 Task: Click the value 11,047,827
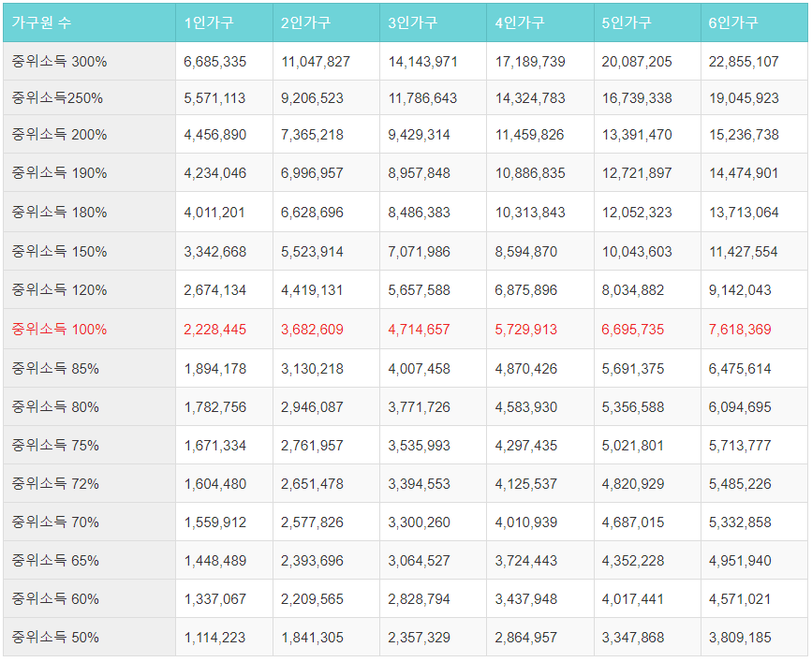pyautogui.click(x=316, y=62)
